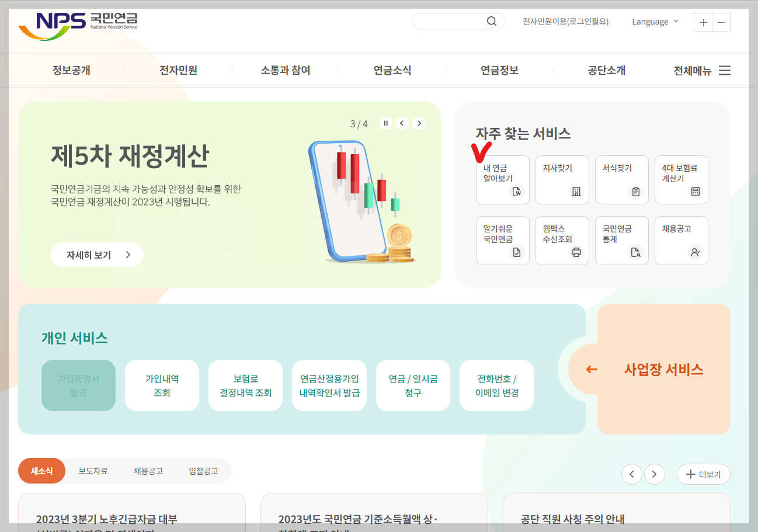Switch to 사업장 서비스 panel

pyautogui.click(x=663, y=369)
